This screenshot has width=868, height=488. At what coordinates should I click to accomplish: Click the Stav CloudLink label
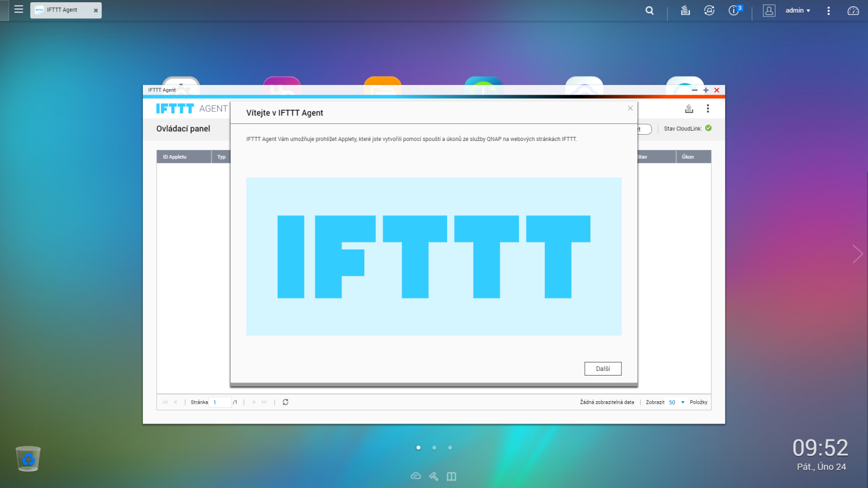(x=683, y=128)
